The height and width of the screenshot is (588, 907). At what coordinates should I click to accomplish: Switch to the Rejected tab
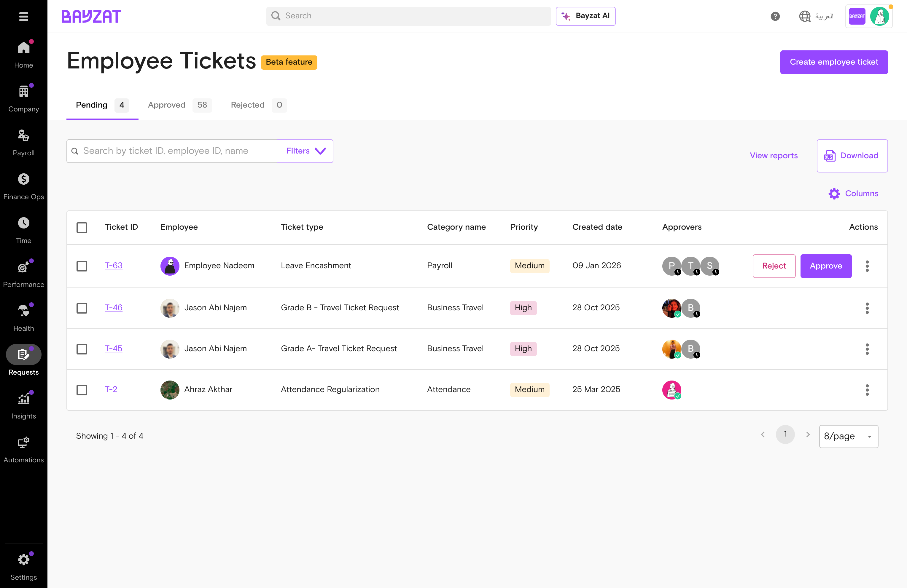(259, 105)
